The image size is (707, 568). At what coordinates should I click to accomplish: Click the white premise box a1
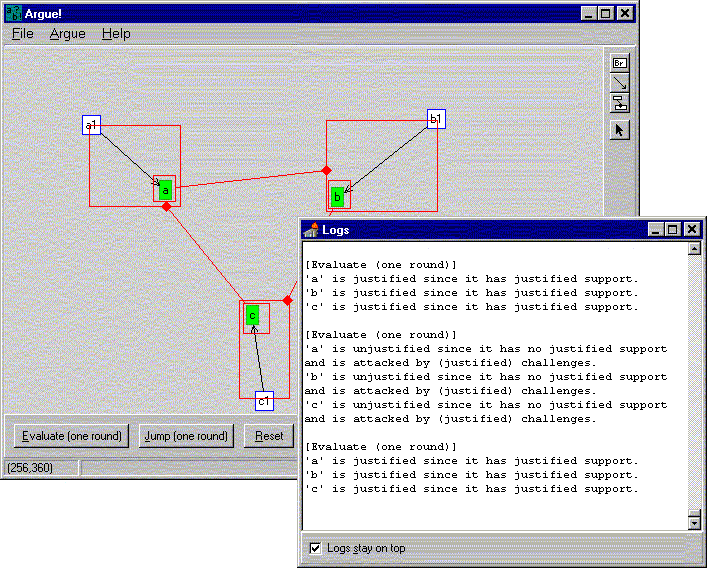coord(91,125)
